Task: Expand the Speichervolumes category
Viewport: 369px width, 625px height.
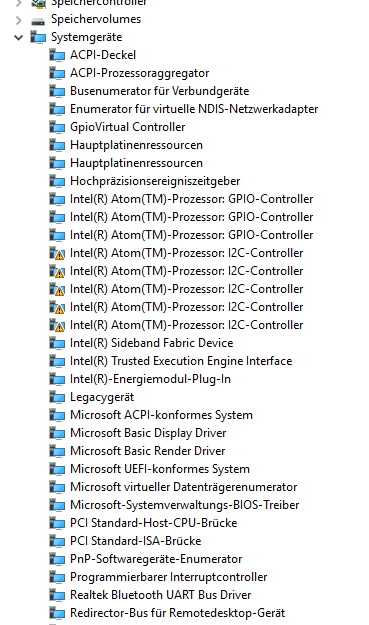Action: tap(18, 20)
